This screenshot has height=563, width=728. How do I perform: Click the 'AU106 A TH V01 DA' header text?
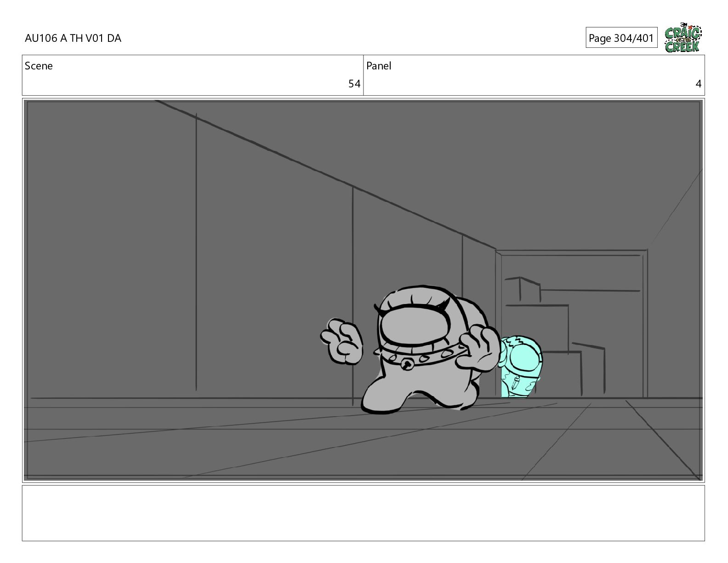73,38
